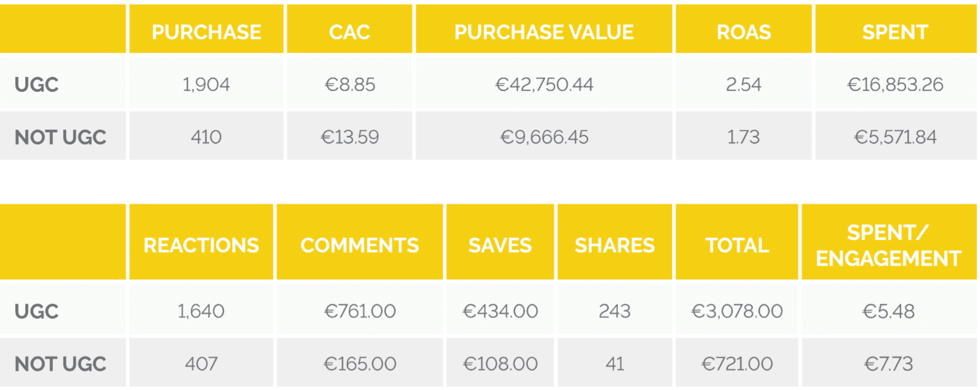This screenshot has height=390, width=980.
Task: Click the NOT UGC CAC value €13.59
Action: 349,137
